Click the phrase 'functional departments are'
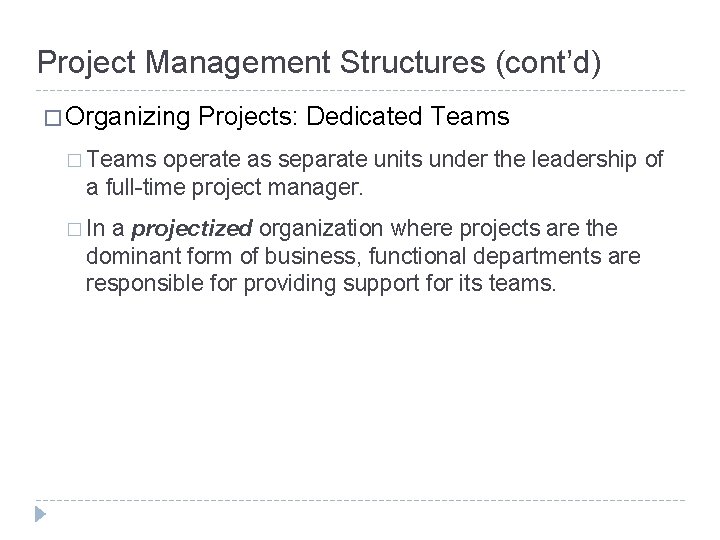 tap(505, 256)
